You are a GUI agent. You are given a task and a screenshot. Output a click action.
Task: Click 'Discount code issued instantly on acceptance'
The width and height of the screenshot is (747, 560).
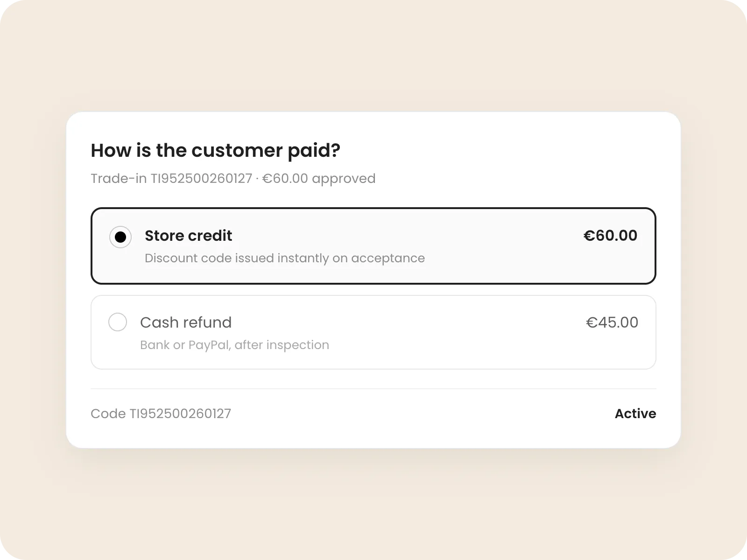coord(285,258)
